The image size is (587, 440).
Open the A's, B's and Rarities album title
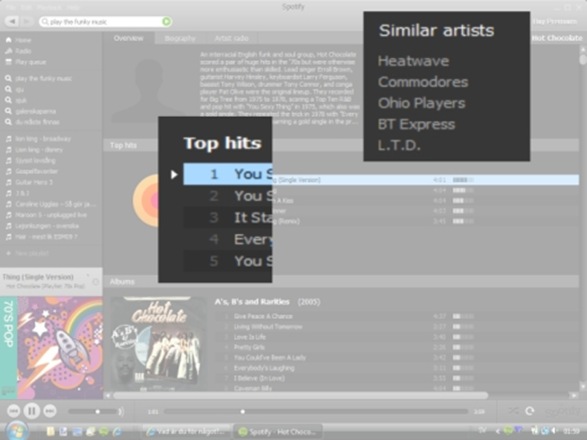click(x=252, y=302)
